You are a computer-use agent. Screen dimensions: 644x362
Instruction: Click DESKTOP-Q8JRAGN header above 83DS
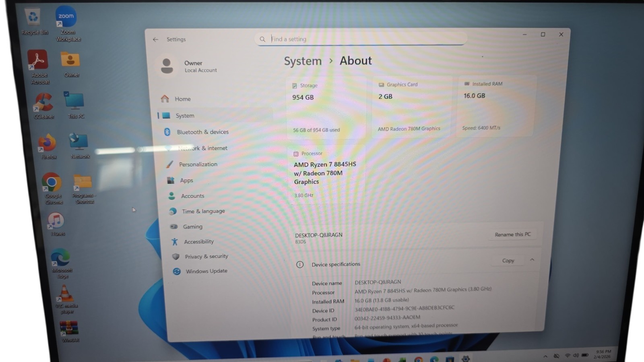(318, 235)
